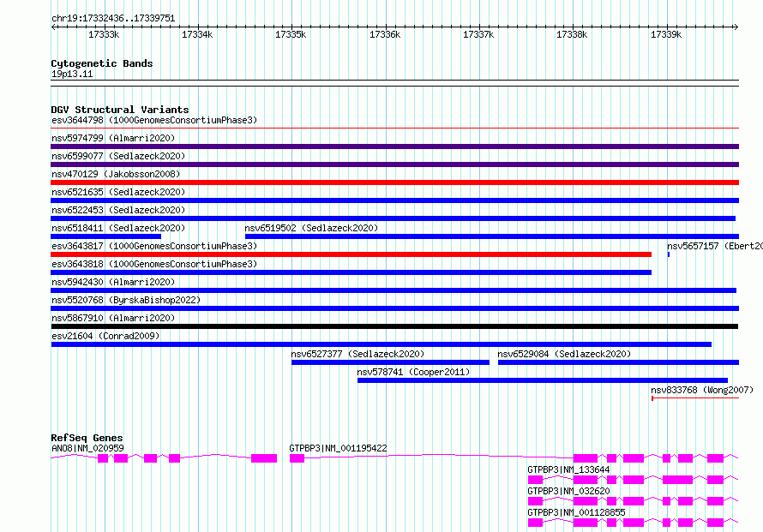Click the purple nsv5974799 variant bar
This screenshot has height=532, width=763.
pyautogui.click(x=394, y=146)
